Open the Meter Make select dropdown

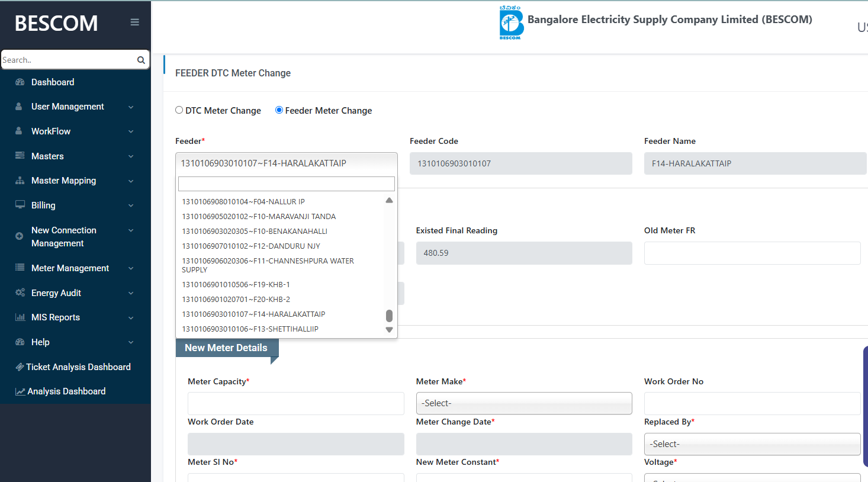[x=524, y=403]
